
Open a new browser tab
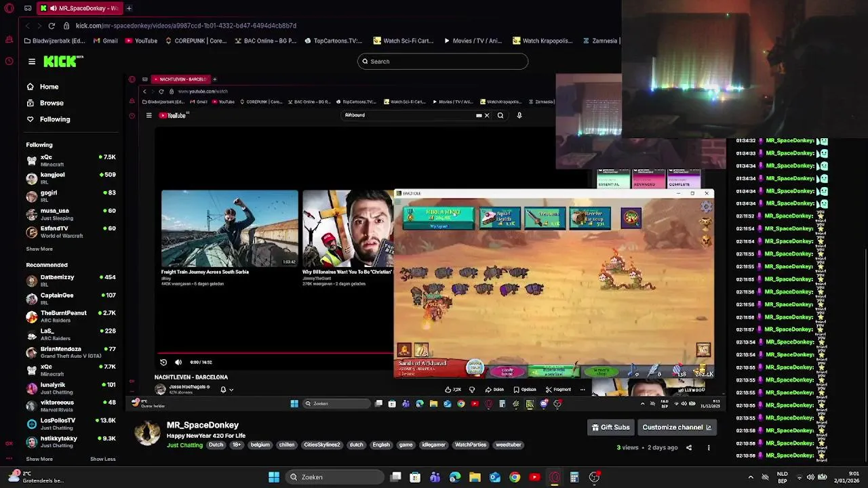click(x=129, y=8)
